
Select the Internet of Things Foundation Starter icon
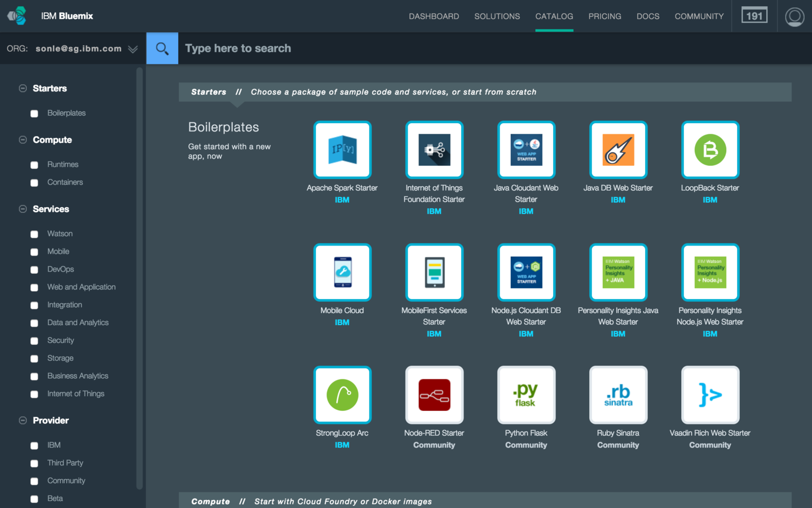434,150
